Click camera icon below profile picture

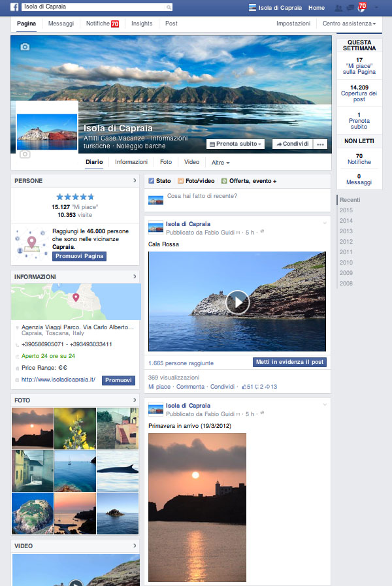(25, 154)
